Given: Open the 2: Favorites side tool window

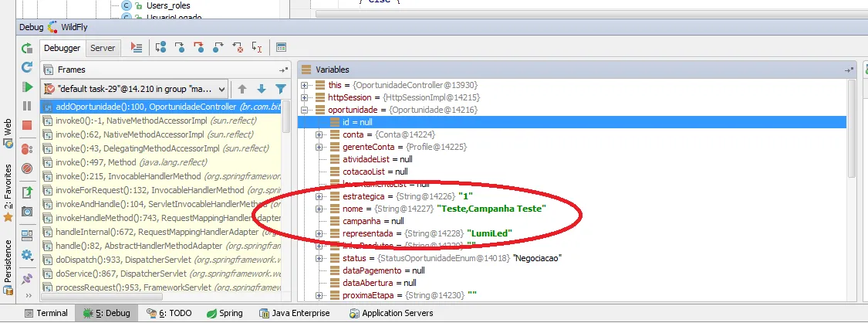Looking at the screenshot, I should (8, 193).
